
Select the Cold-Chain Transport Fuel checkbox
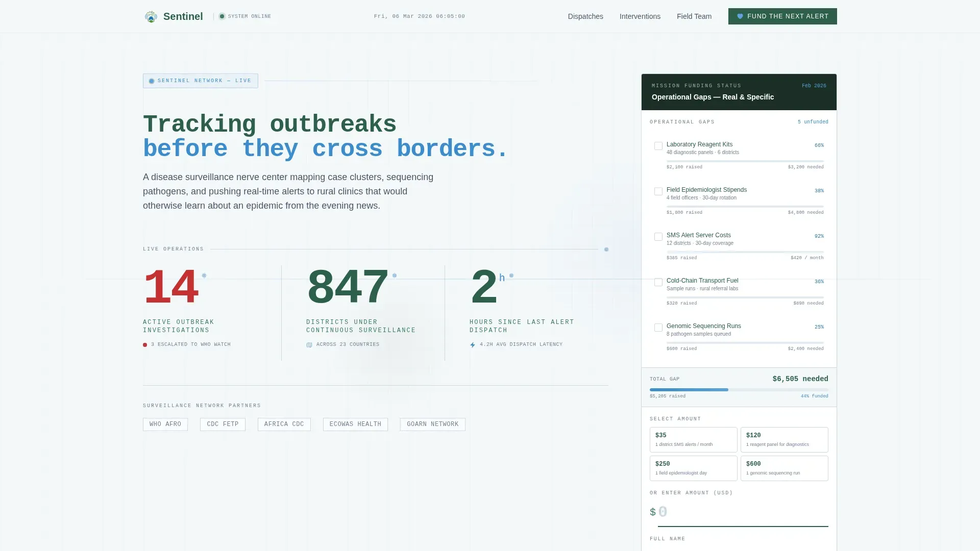(x=658, y=282)
